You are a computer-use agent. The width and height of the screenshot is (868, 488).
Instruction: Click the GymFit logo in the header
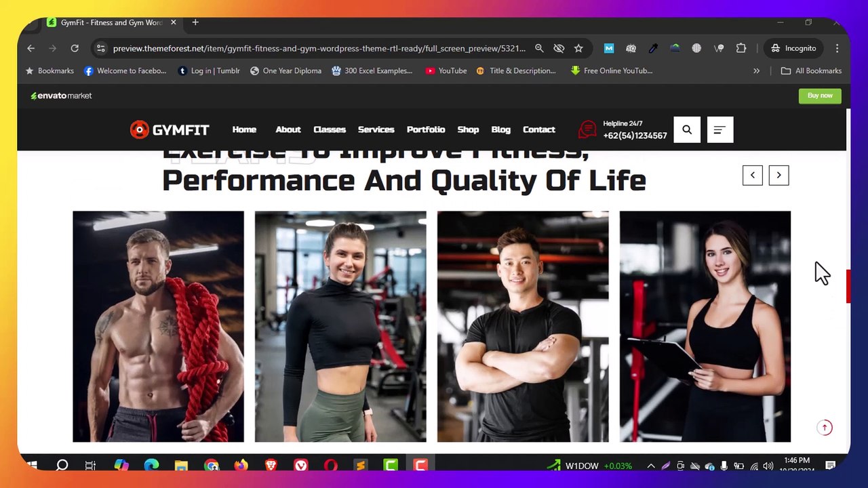pos(170,129)
